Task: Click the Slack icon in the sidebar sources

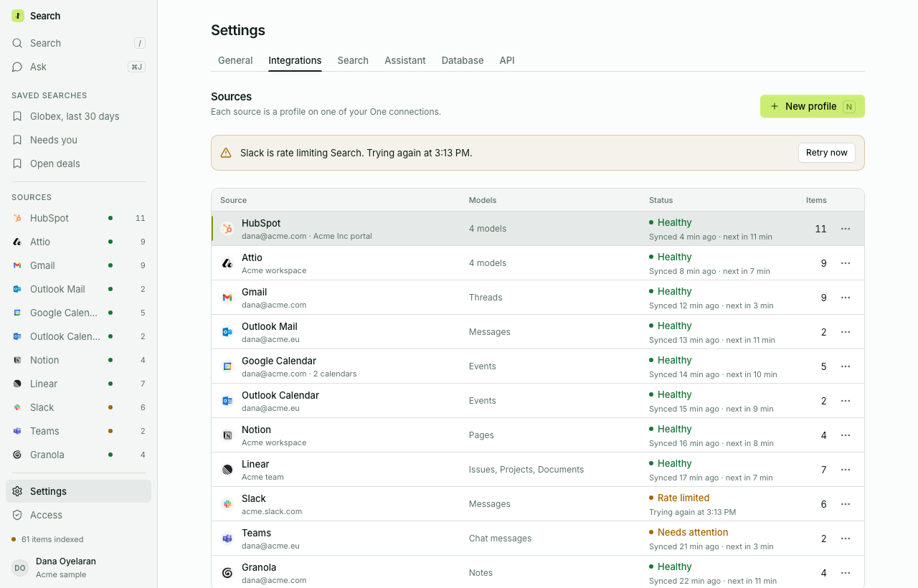Action: click(17, 407)
